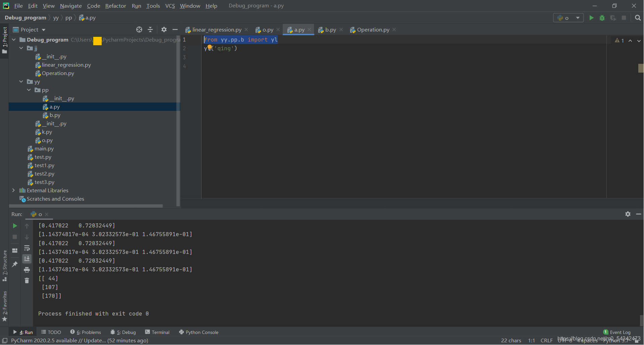The height and width of the screenshot is (345, 644).
Task: Close the 'o' Run tab
Action: click(x=47, y=214)
